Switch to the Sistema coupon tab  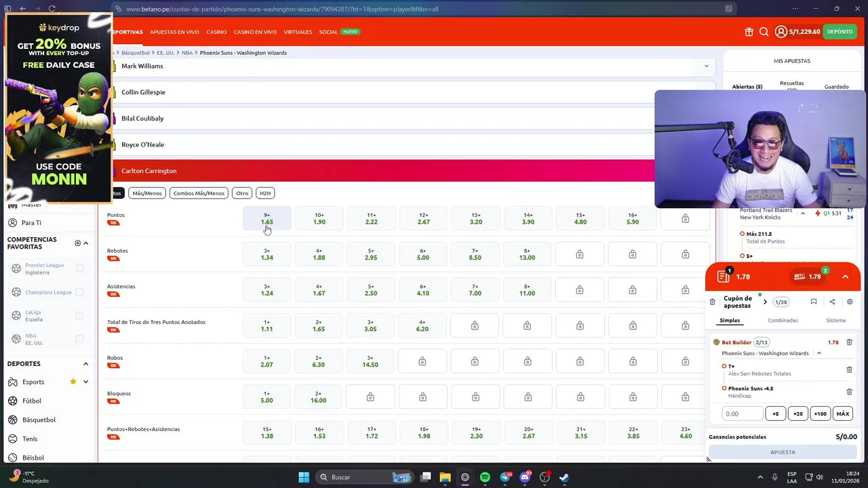click(x=835, y=320)
